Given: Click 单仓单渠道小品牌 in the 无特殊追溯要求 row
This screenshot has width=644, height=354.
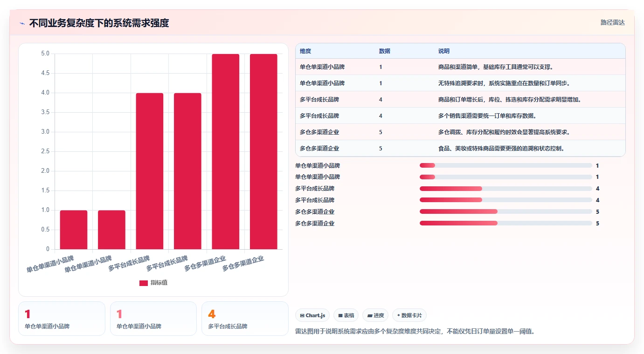Looking at the screenshot, I should (x=322, y=83).
